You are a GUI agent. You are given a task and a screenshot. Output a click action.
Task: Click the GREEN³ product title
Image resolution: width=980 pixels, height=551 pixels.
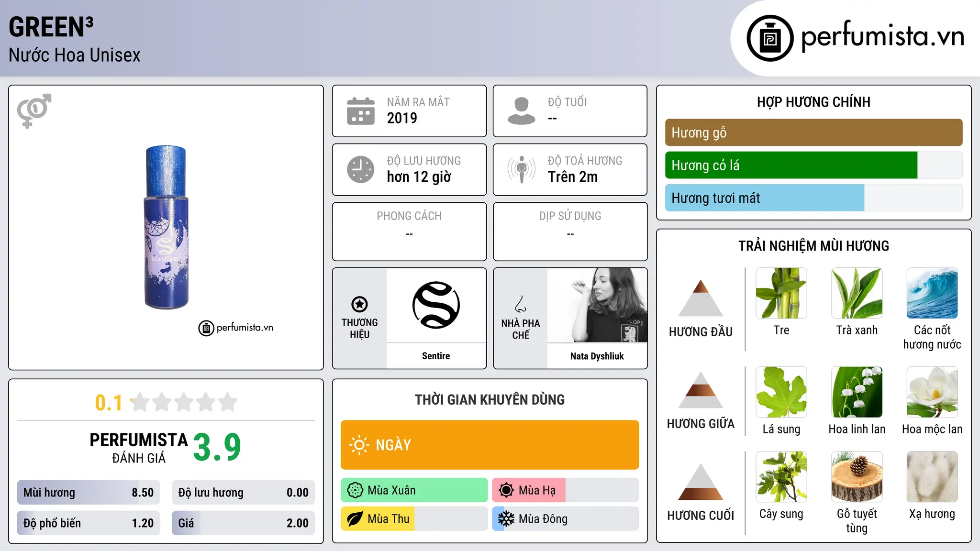point(51,27)
